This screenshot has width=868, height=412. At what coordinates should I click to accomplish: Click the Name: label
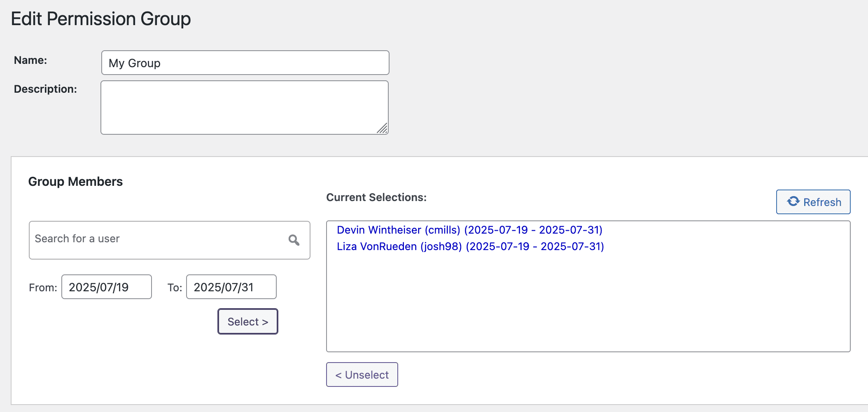click(30, 60)
